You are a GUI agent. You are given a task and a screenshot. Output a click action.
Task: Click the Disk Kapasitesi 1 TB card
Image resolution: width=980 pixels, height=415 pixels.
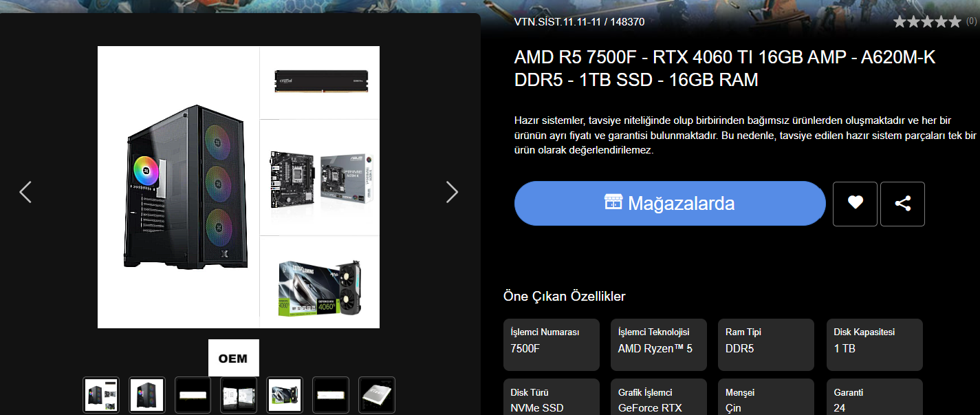pos(873,345)
